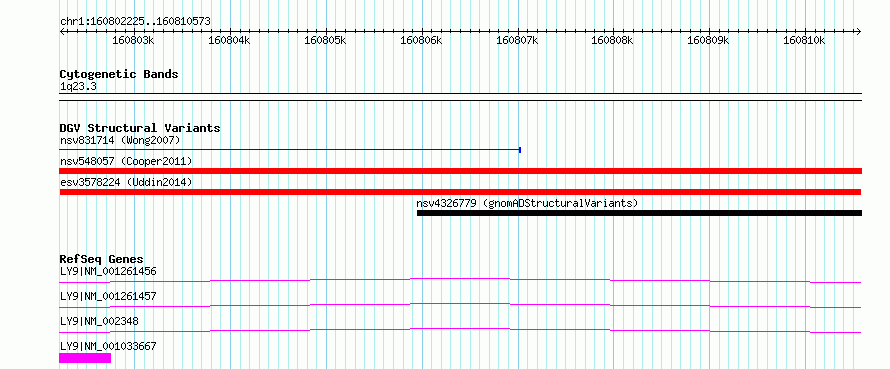Click the DGV Structural Variants track title
The width and height of the screenshot is (890, 369).
click(140, 128)
